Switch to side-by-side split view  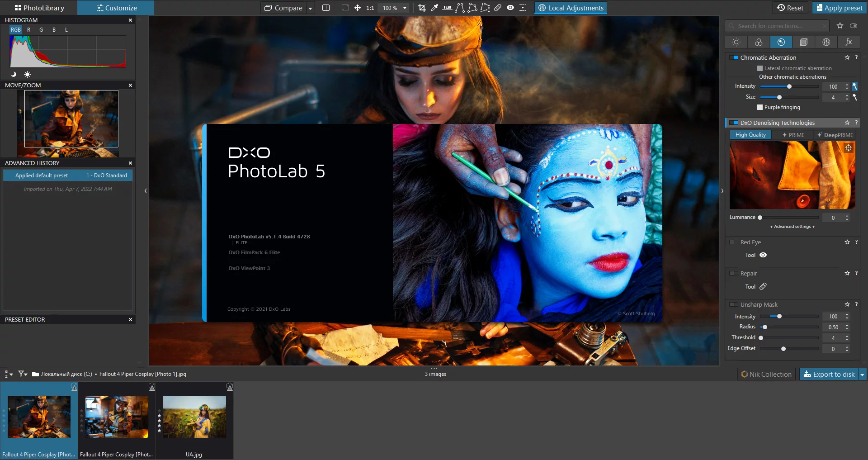click(326, 8)
